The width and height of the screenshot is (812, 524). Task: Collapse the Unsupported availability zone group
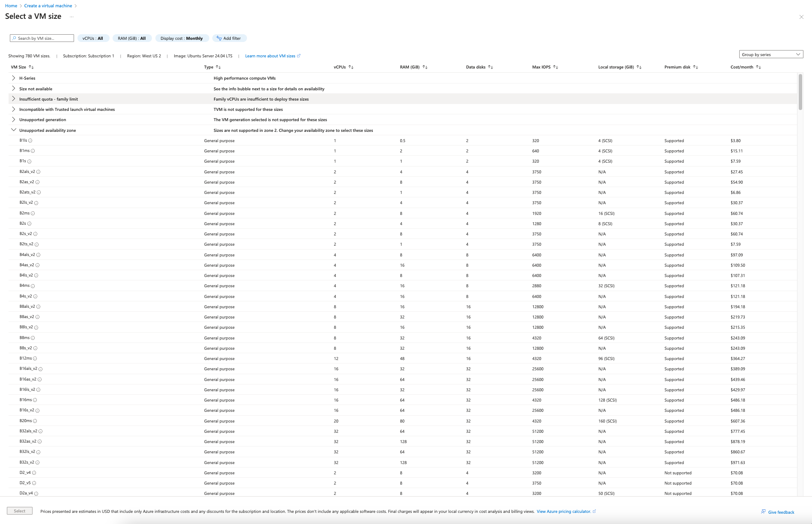14,130
